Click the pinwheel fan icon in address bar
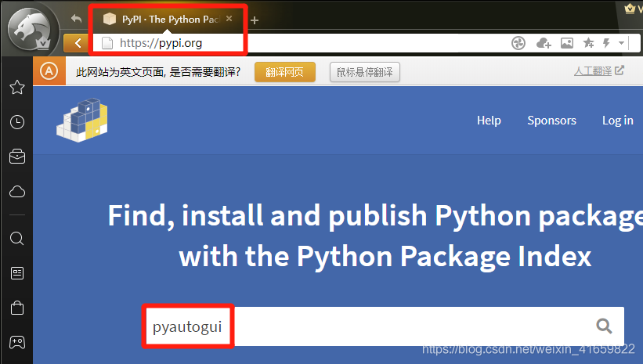643x364 pixels. point(518,42)
